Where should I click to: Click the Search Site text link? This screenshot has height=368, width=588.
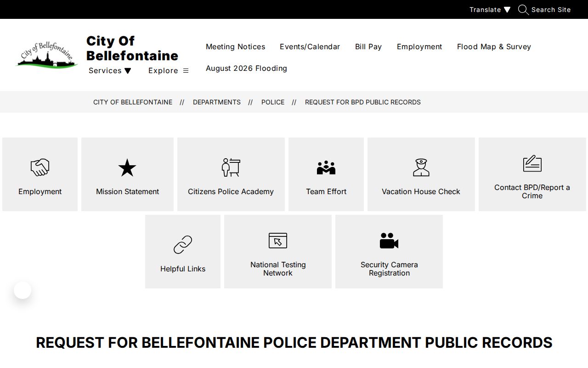[x=551, y=10]
